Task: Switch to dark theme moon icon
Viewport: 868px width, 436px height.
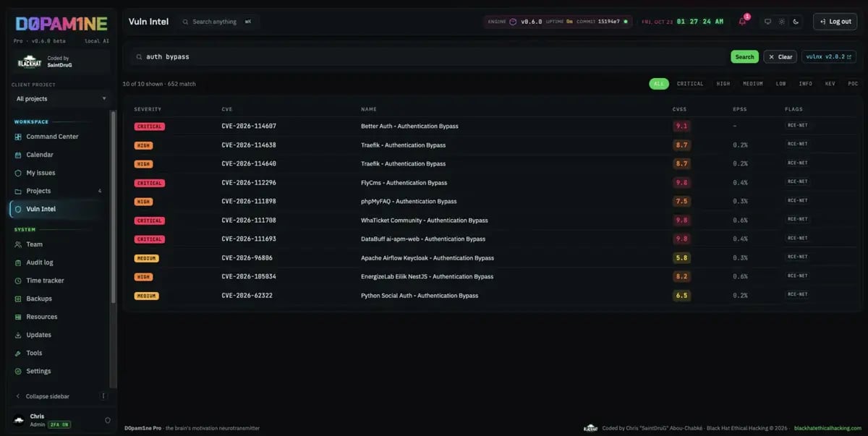Action: pyautogui.click(x=796, y=22)
